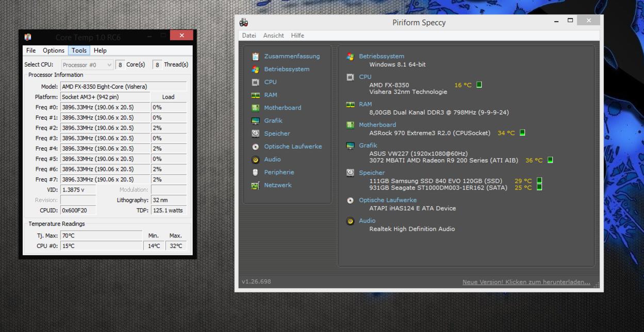Image resolution: width=644 pixels, height=332 pixels.
Task: Open the Motherboard section heading in summary
Action: point(377,125)
